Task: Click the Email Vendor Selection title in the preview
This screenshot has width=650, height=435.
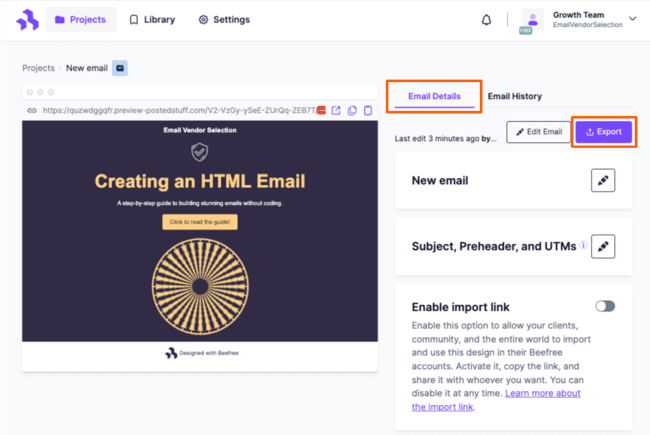Action: coord(200,130)
